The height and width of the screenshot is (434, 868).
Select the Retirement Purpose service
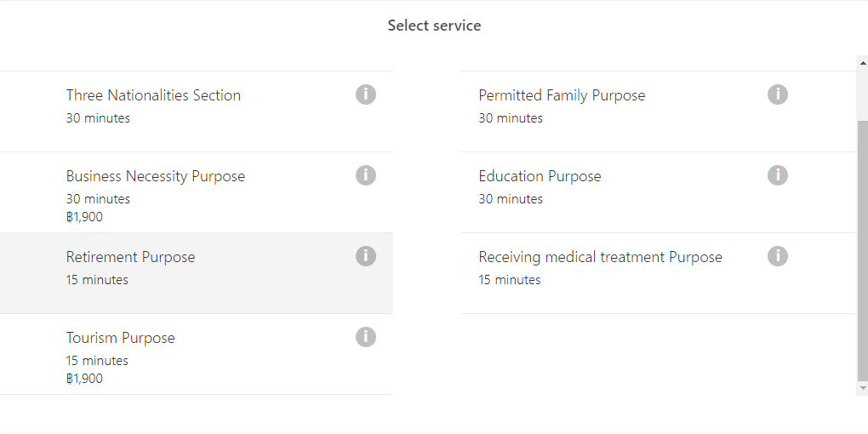(197, 273)
